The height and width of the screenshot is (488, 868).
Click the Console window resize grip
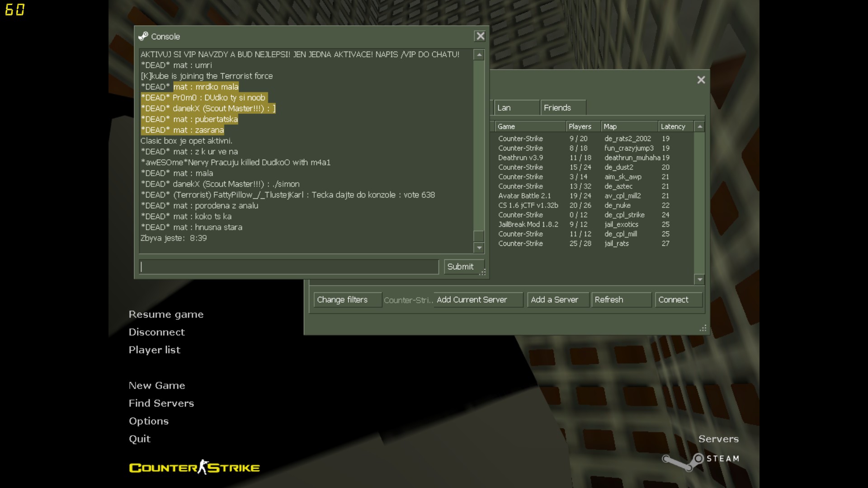tap(483, 272)
